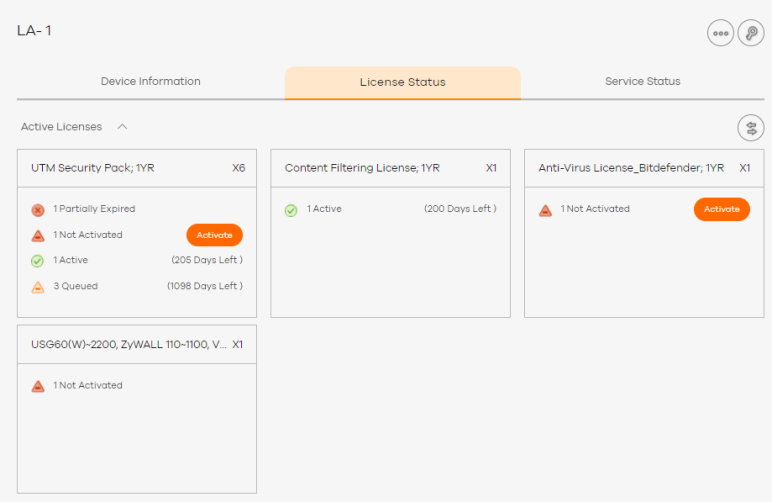Click the orange Queued triangle icon

(x=38, y=287)
